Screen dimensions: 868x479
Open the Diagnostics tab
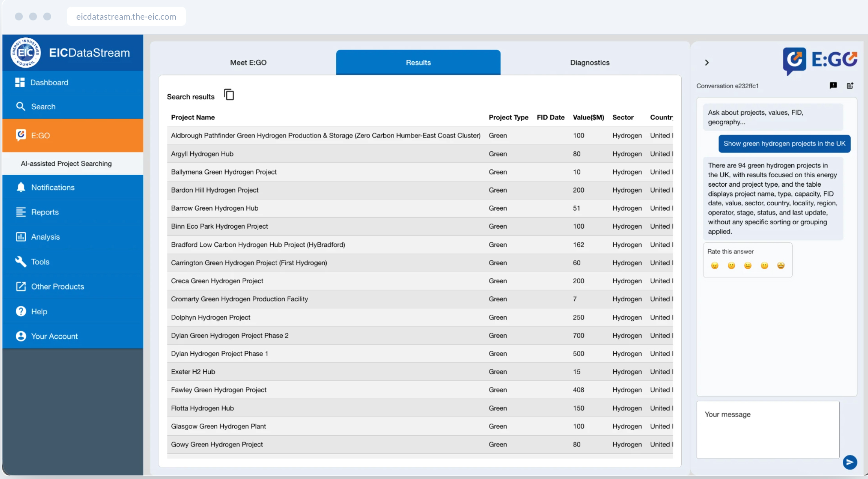point(590,62)
